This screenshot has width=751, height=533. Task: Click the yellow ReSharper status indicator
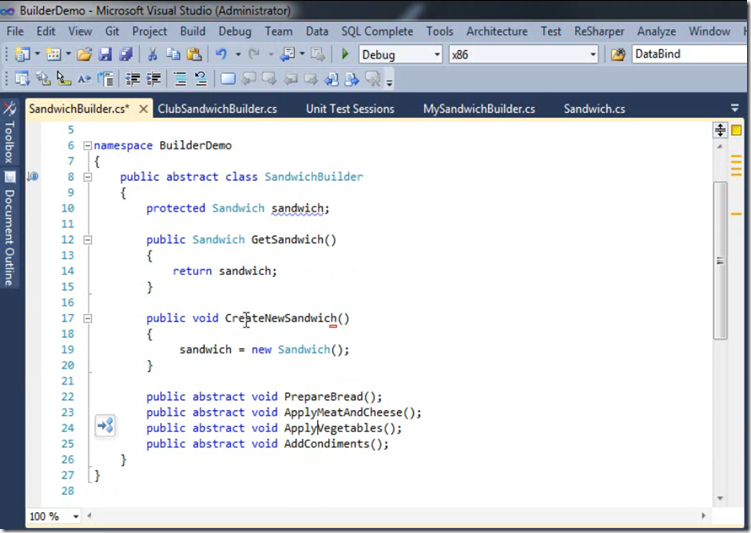click(736, 130)
